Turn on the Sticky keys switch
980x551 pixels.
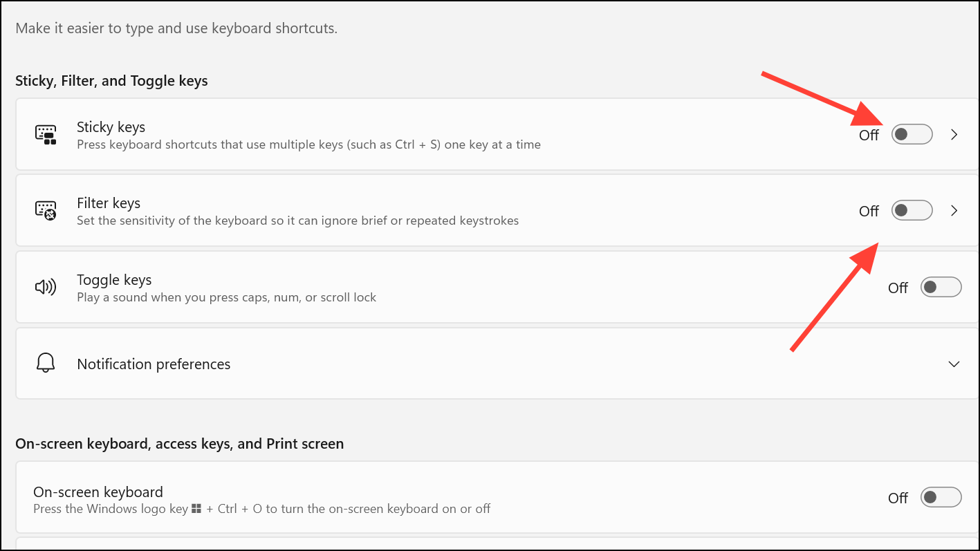(x=912, y=135)
